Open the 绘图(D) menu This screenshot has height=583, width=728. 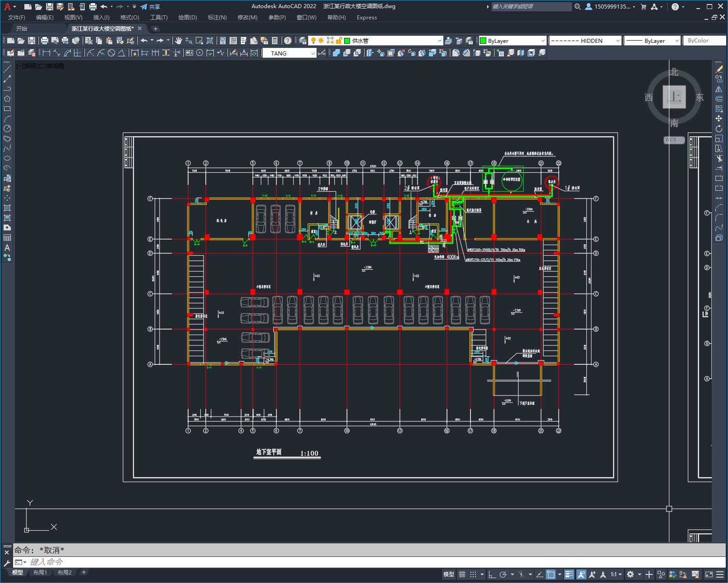[187, 17]
